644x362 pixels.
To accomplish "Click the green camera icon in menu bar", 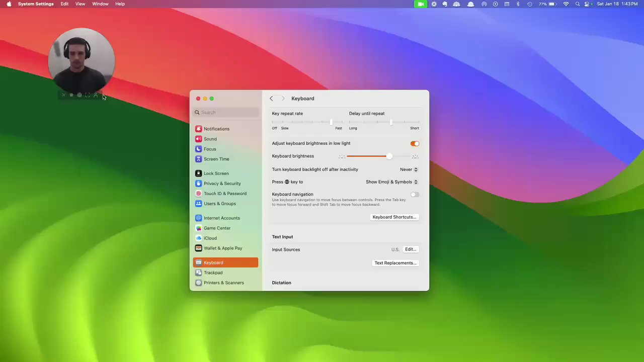I will [x=421, y=4].
